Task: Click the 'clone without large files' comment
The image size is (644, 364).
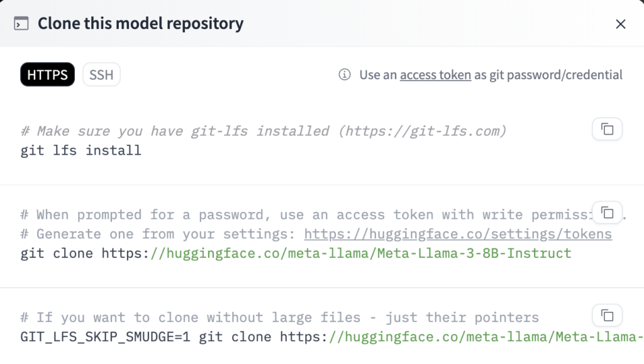Action: (x=279, y=317)
